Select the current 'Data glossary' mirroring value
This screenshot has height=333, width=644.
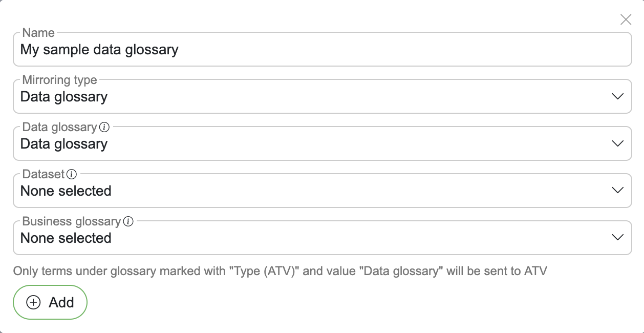[x=63, y=96]
